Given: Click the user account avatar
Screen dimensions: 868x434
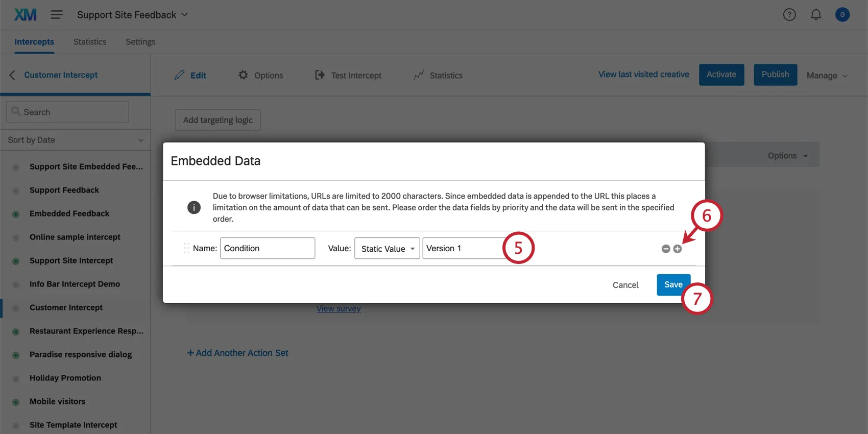Looking at the screenshot, I should [x=842, y=15].
